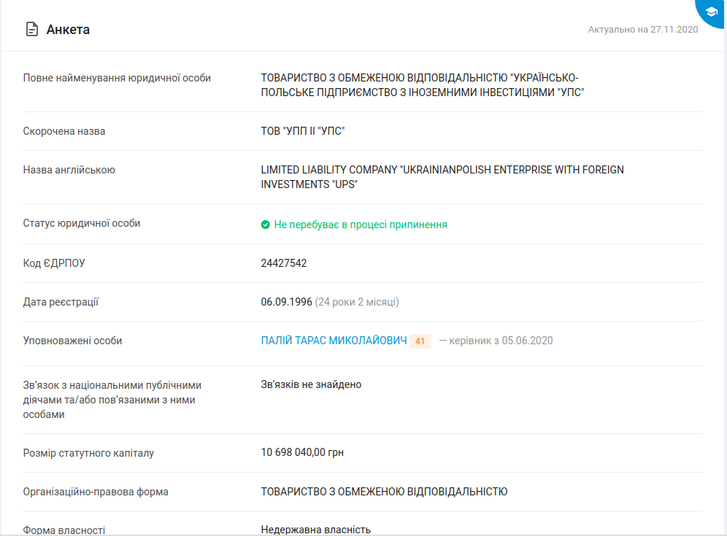727x536 pixels.
Task: Click the English name LIMITED LIABILITY COMPANY text
Action: (x=442, y=177)
